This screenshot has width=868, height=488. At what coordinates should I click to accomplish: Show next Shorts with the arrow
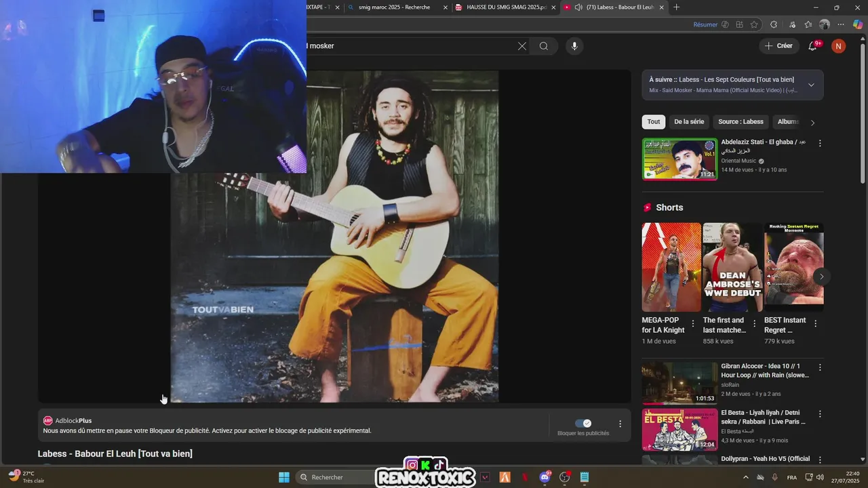pos(821,277)
